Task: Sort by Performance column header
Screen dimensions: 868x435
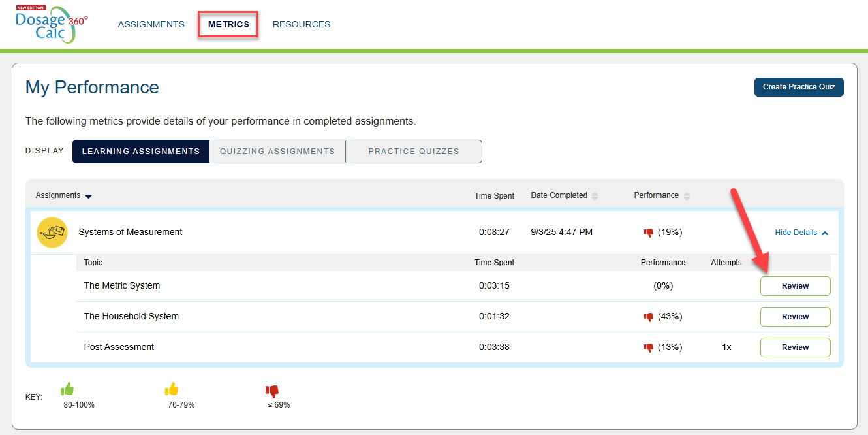Action: click(687, 196)
